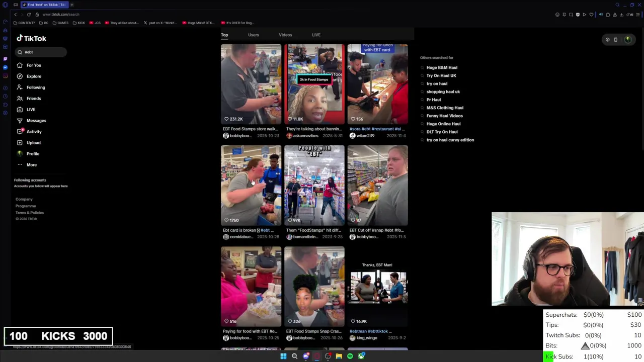Open Upload in the TikTok sidebar

(x=29, y=143)
